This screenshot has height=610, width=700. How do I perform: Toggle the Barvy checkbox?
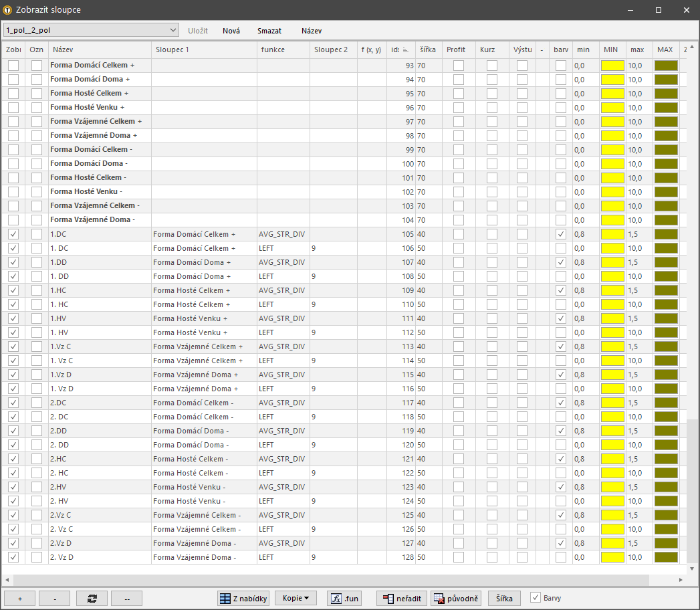(x=535, y=598)
